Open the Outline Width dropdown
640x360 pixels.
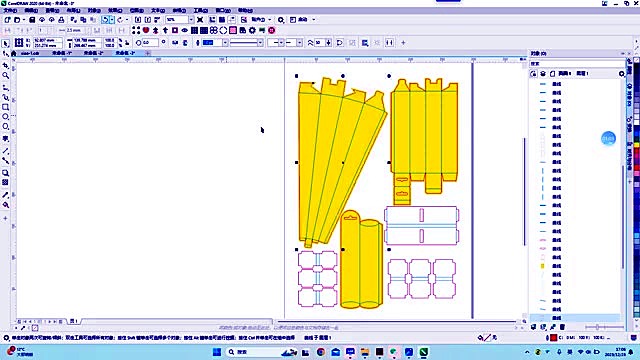click(225, 42)
